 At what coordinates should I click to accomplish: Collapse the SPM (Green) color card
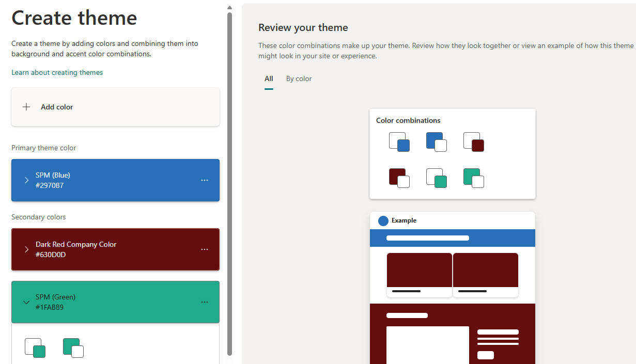coord(27,303)
